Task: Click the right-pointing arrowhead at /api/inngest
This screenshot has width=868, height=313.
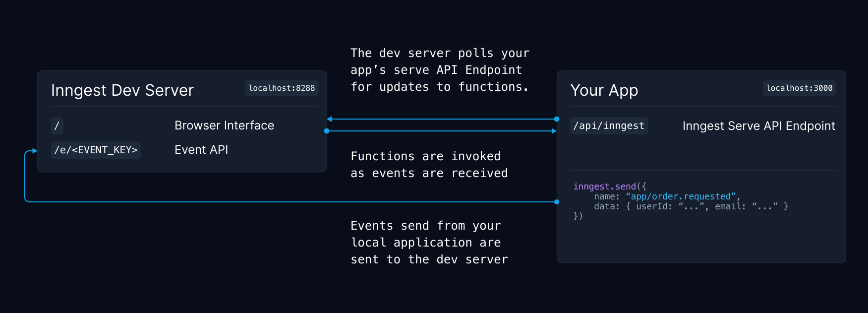Action: (554, 131)
